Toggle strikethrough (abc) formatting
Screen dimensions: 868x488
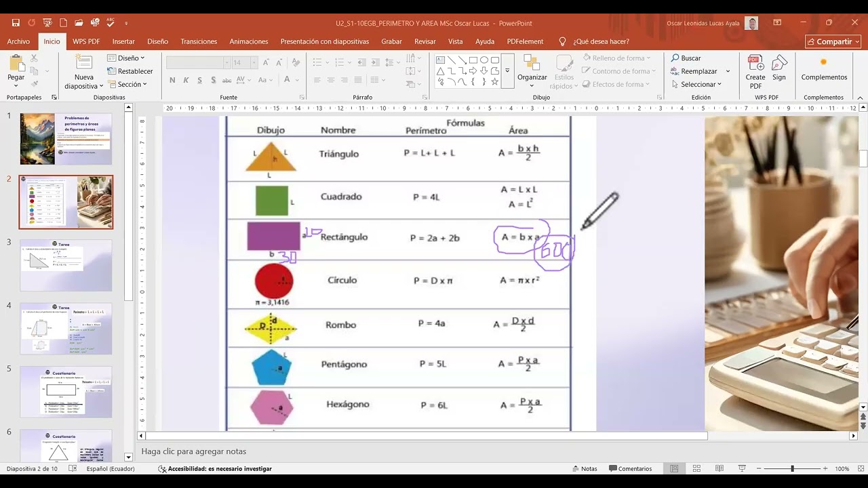[226, 80]
